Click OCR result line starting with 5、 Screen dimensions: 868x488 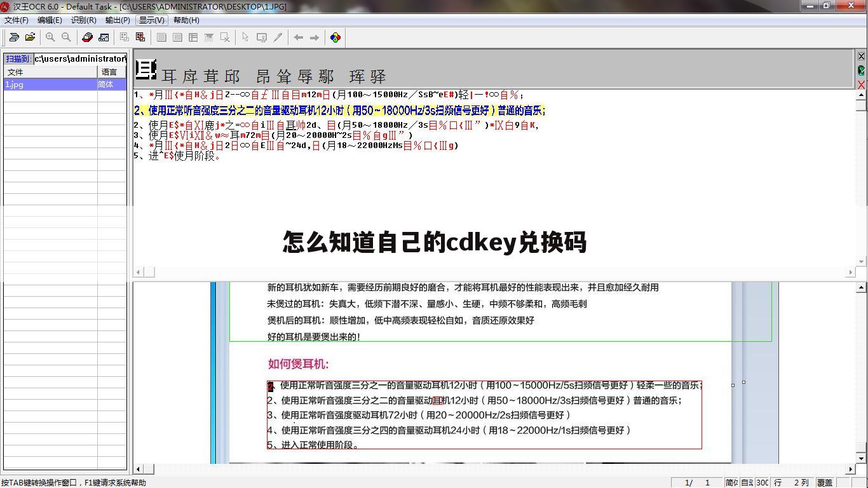(177, 156)
